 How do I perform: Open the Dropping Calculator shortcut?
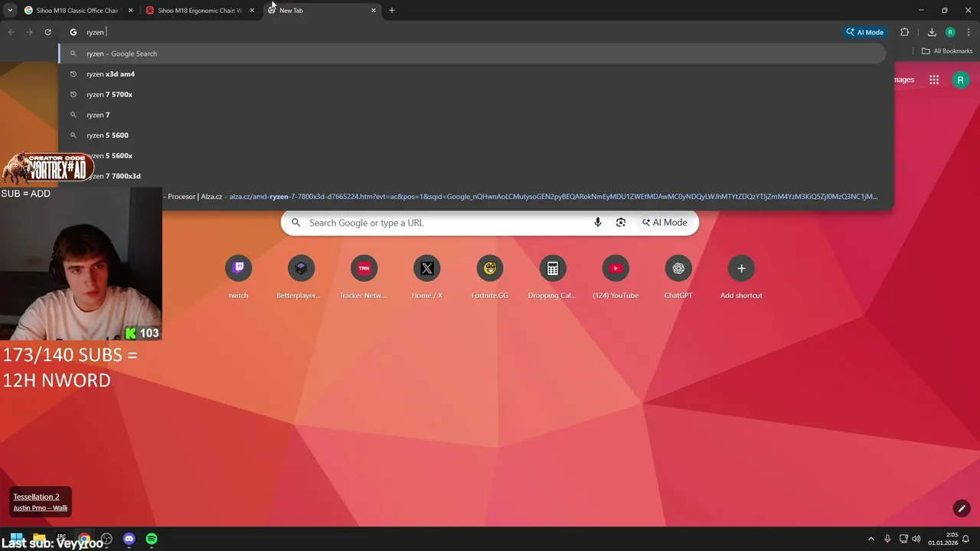point(552,277)
